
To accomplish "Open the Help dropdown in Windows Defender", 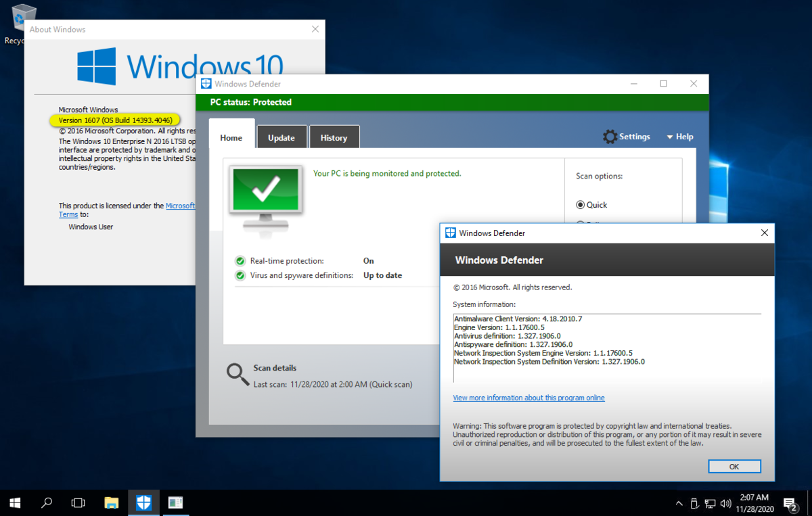I will click(x=680, y=137).
